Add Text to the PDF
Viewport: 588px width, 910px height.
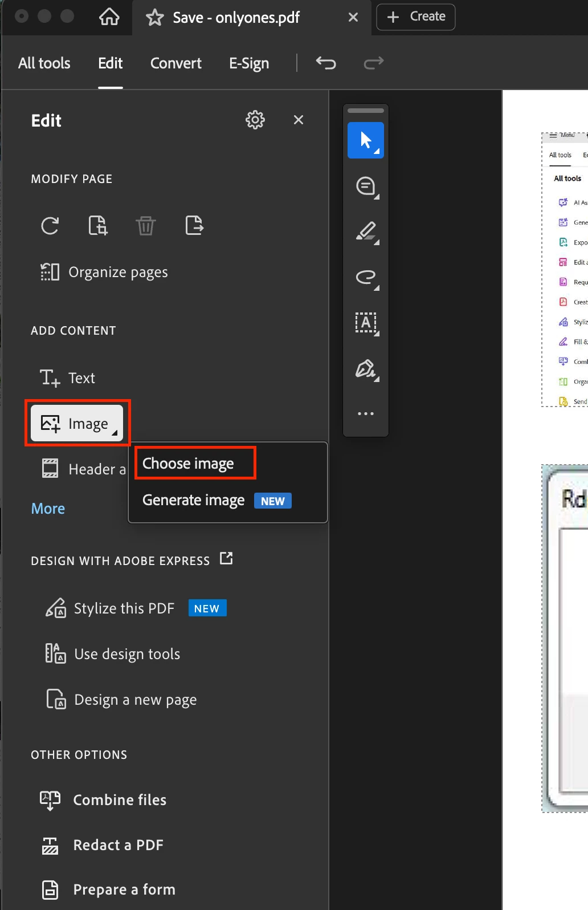(x=67, y=378)
